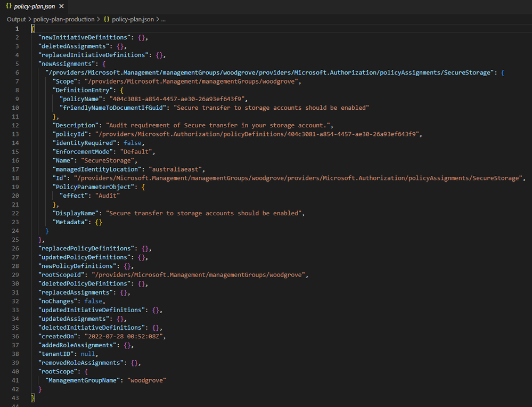The image size is (532, 407).
Task: Click the createdOn value "2022-07-28 00:52:08Z"
Action: tap(124, 336)
